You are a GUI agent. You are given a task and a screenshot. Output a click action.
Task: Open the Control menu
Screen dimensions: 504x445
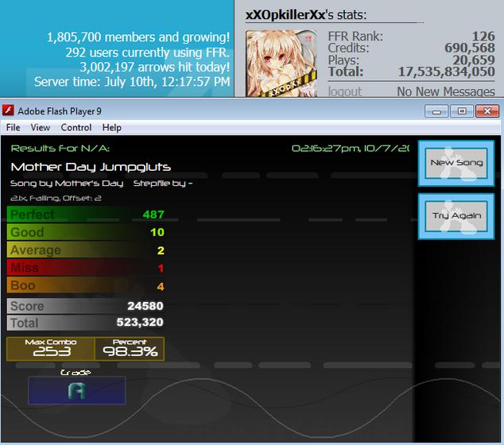pos(76,128)
